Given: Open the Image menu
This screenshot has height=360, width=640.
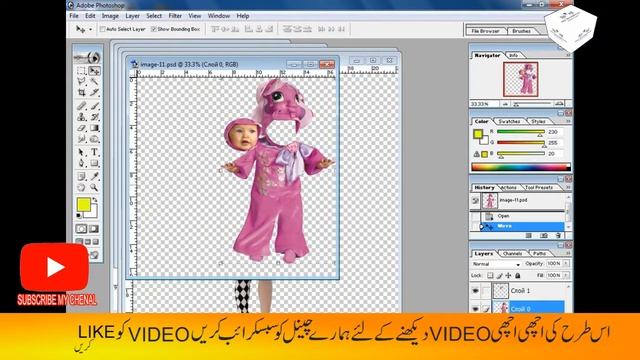Looking at the screenshot, I should tap(110, 16).
